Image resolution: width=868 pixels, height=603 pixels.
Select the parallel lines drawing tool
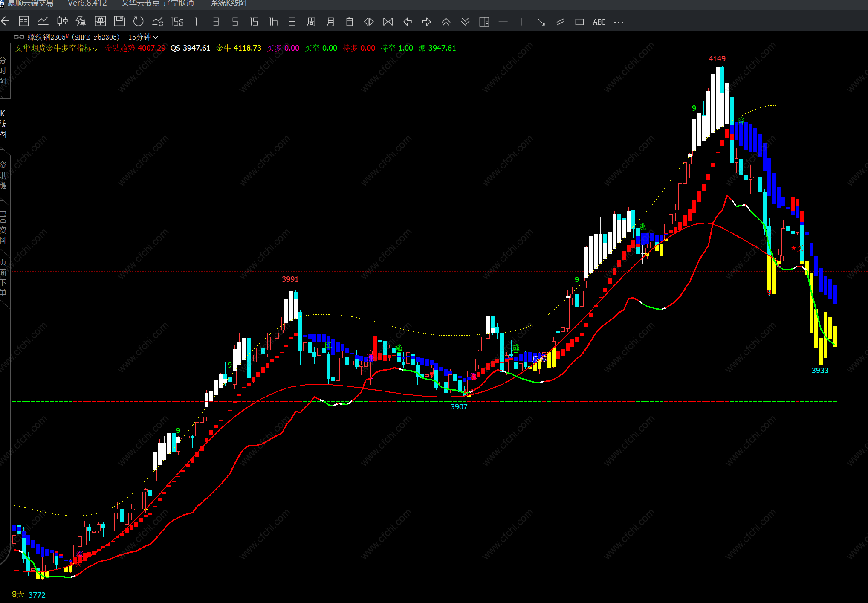point(560,22)
